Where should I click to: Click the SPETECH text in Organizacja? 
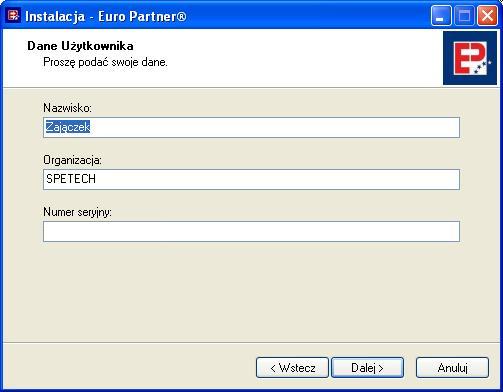pyautogui.click(x=71, y=179)
